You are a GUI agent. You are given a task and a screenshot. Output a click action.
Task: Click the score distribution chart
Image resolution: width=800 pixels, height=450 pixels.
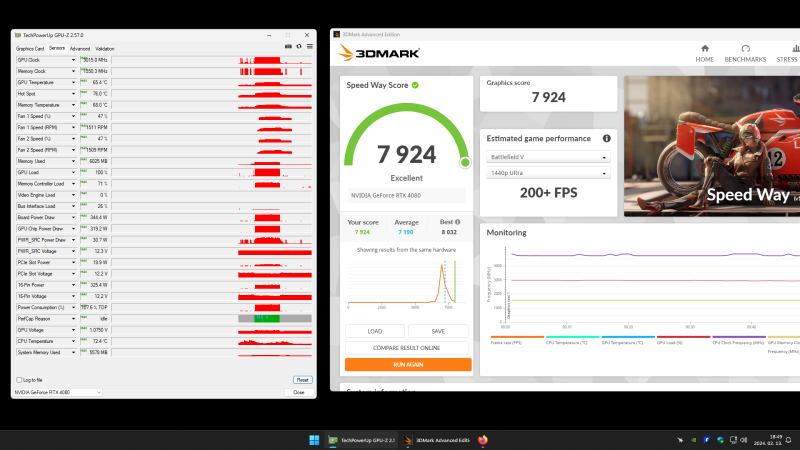[x=407, y=282]
